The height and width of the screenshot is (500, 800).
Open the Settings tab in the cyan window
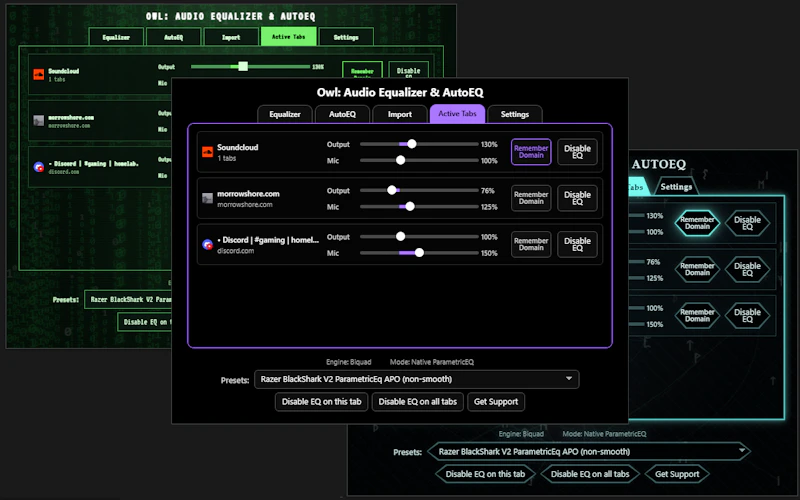tap(676, 187)
